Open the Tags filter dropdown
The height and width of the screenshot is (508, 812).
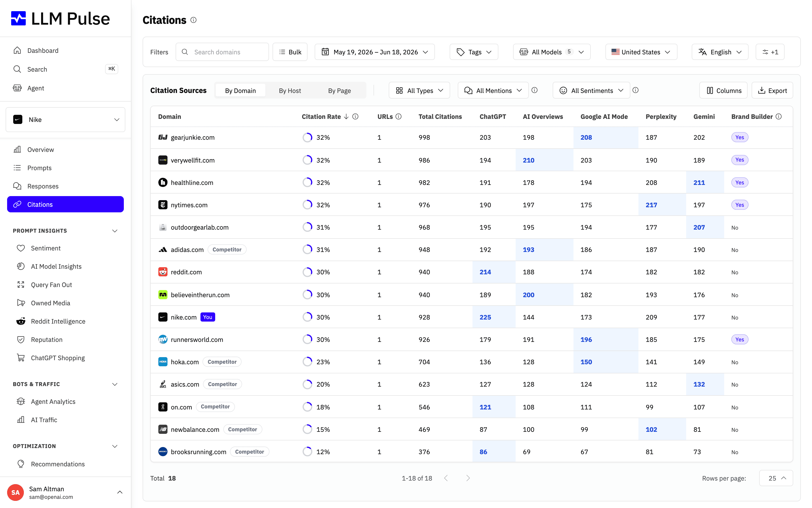click(474, 52)
